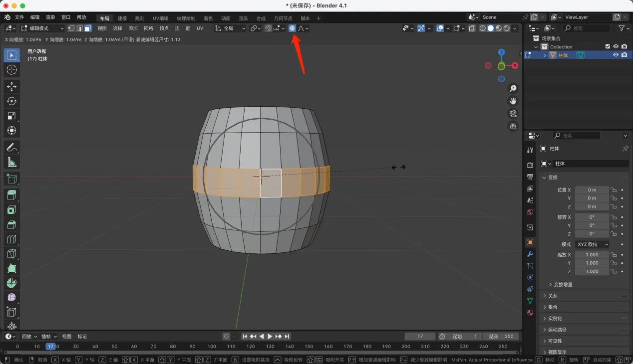633x364 pixels.
Task: Open the XYZ 欧拉 rotation mode dropdown
Action: tap(592, 244)
